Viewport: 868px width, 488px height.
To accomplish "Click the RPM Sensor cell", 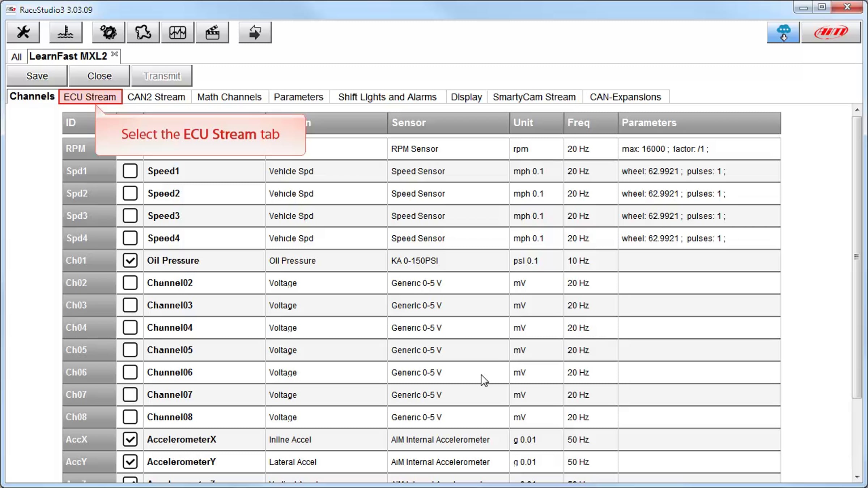I will [x=448, y=149].
